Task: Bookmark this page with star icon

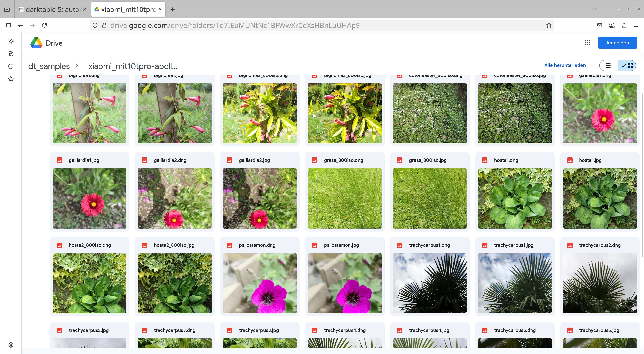Action: [x=549, y=25]
